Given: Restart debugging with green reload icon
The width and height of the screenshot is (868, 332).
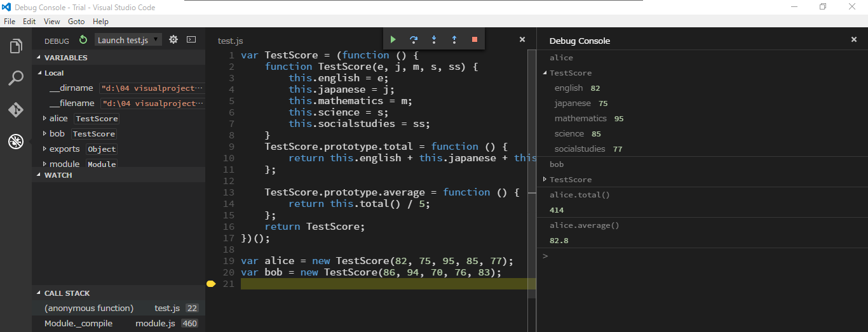Looking at the screenshot, I should pyautogui.click(x=83, y=40).
